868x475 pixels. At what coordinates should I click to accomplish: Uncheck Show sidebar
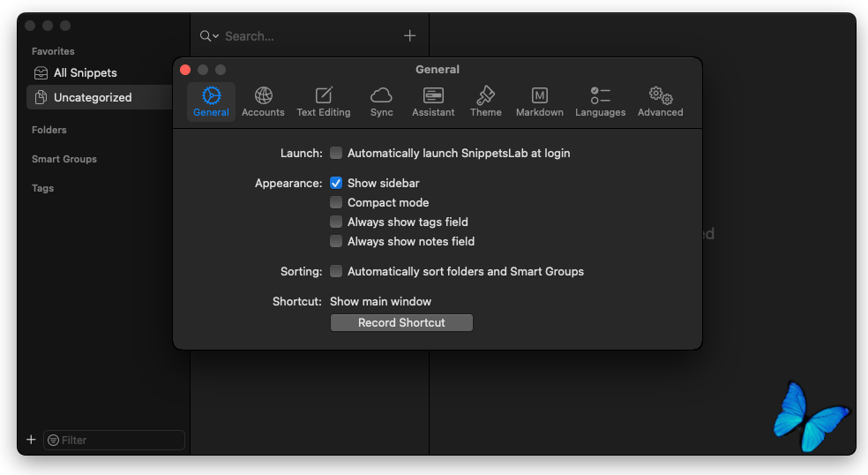point(336,183)
